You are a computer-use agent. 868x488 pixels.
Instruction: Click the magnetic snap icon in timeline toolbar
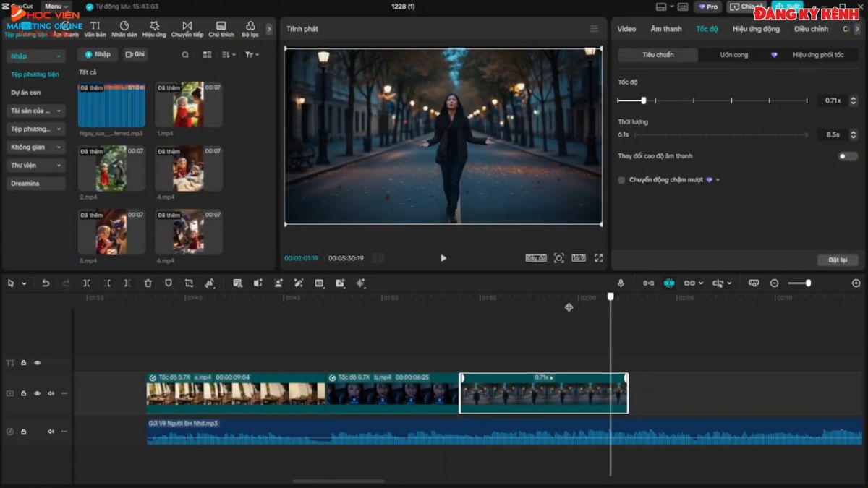point(667,283)
